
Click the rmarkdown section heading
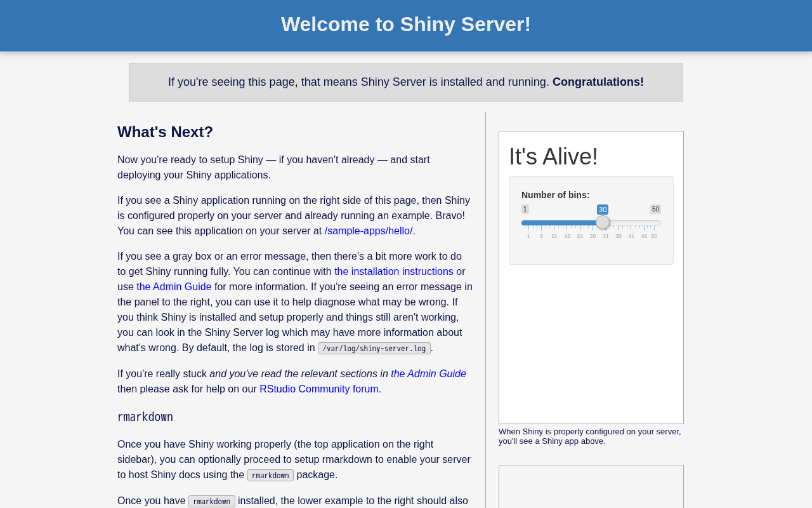145,417
